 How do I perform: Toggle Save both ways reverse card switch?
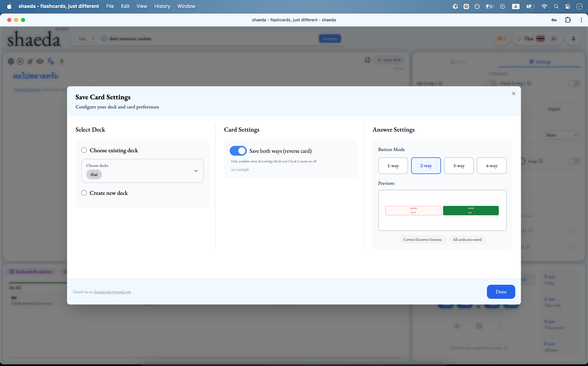tap(238, 151)
